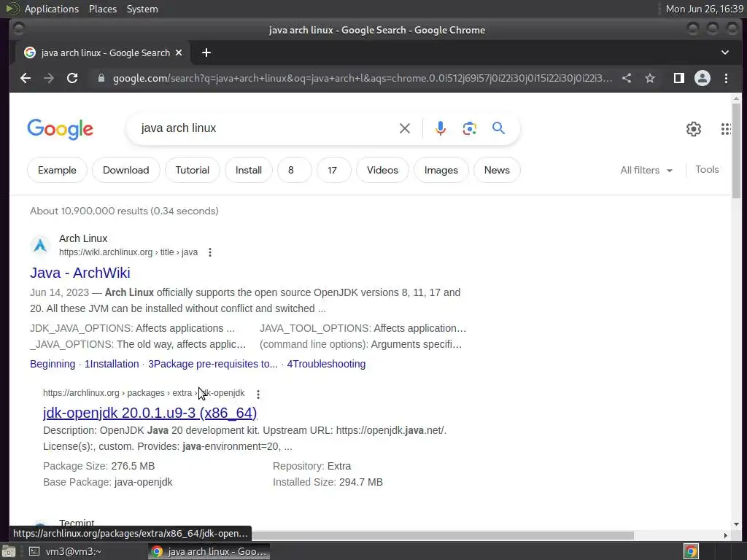Focus the java arch linux search field
The height and width of the screenshot is (560, 747).
tap(267, 128)
